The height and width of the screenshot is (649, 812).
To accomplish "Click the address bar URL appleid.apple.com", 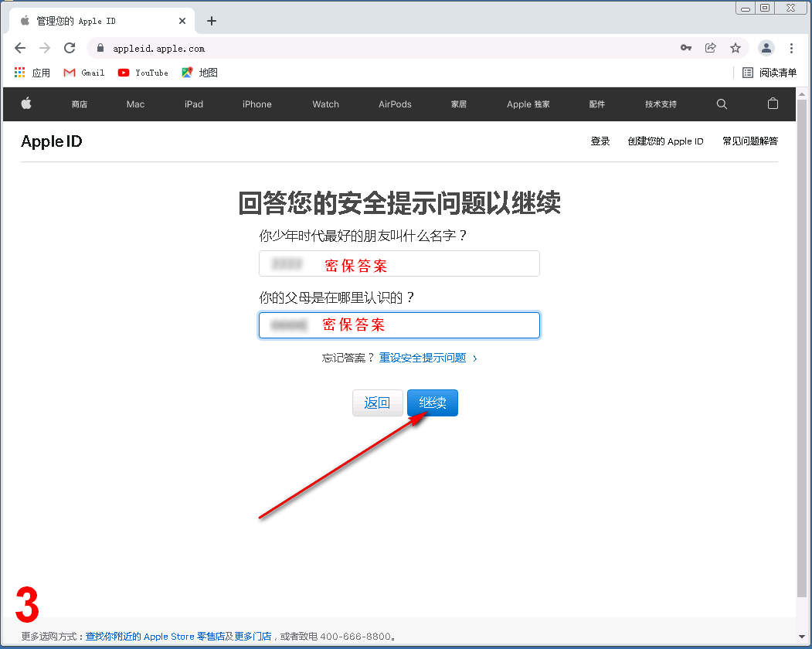I will coord(158,49).
